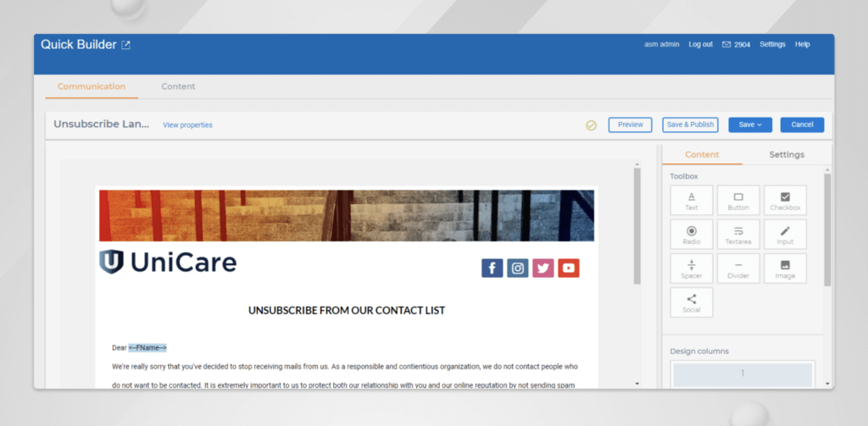Click the Preview button
This screenshot has width=868, height=426.
pos(630,124)
